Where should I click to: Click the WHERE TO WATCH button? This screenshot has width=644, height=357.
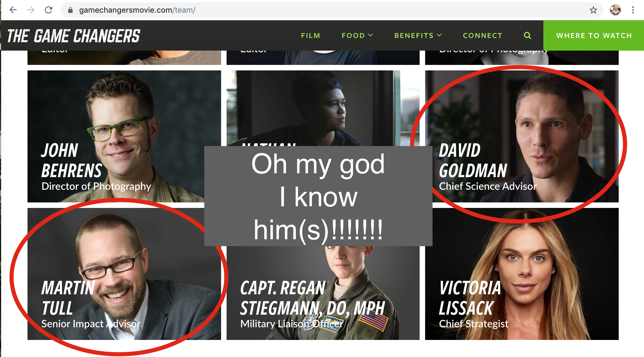[594, 35]
